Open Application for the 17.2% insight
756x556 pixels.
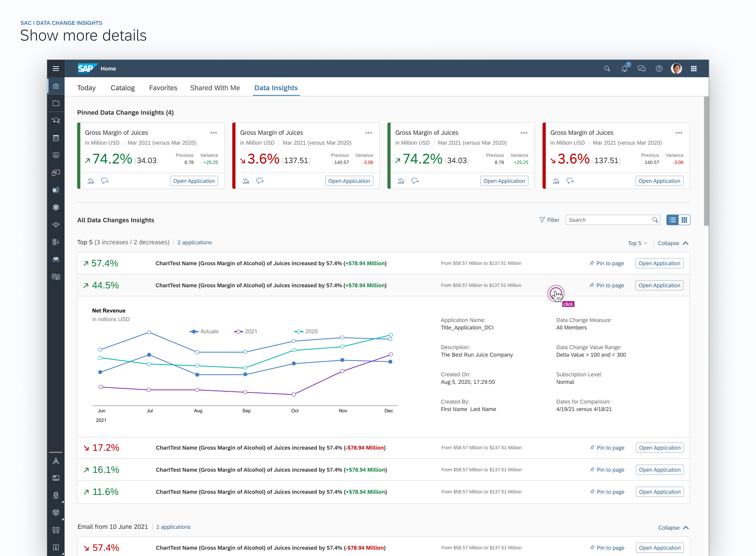click(660, 448)
